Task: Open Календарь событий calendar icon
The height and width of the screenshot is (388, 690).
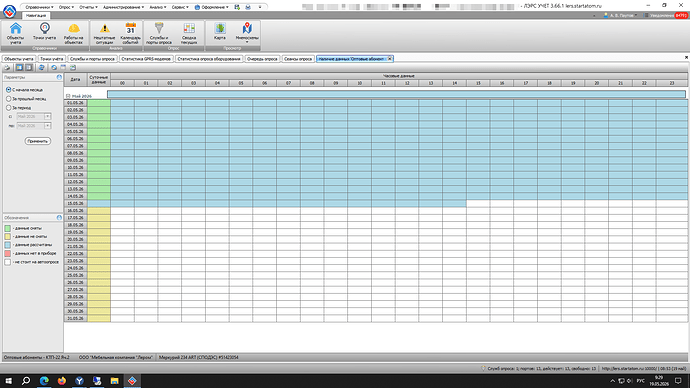Action: coord(131,33)
